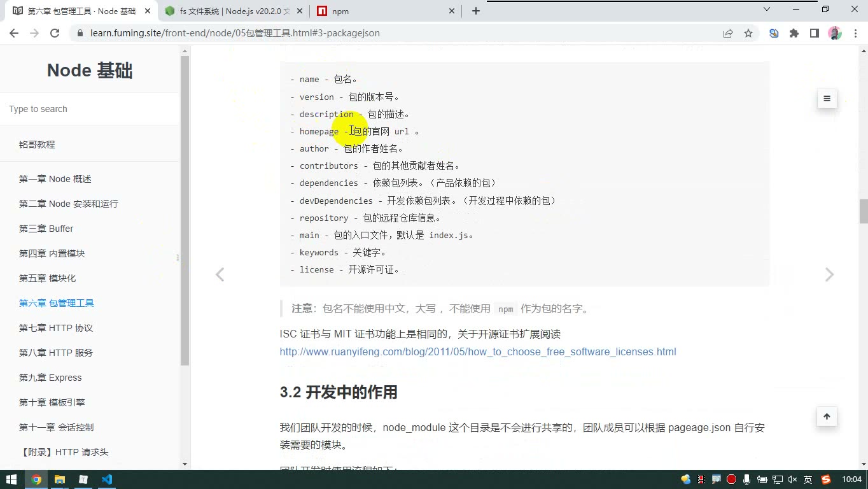Click the browser back arrow
This screenshot has height=489, width=868.
click(x=15, y=33)
